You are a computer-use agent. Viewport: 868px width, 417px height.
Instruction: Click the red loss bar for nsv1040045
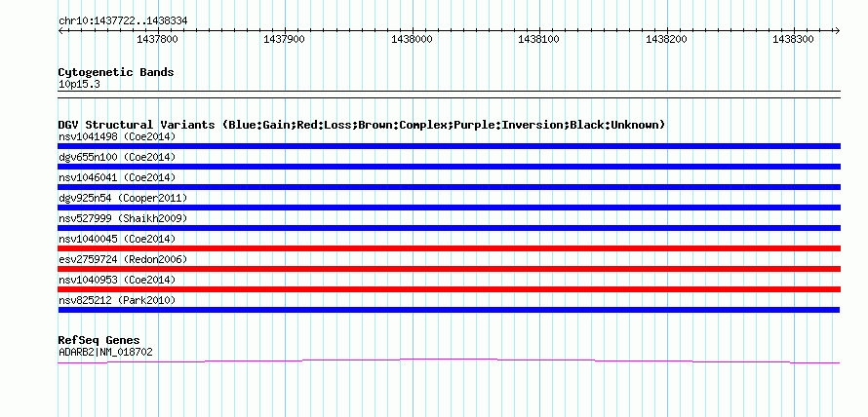pos(449,248)
